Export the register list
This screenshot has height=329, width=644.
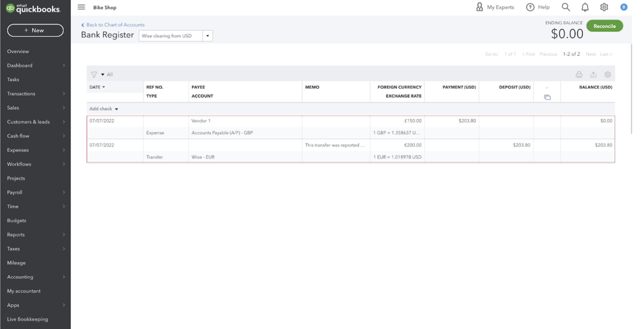coord(593,74)
